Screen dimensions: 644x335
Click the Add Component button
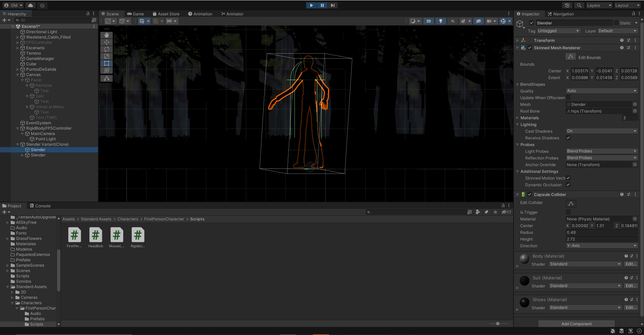[x=576, y=324]
